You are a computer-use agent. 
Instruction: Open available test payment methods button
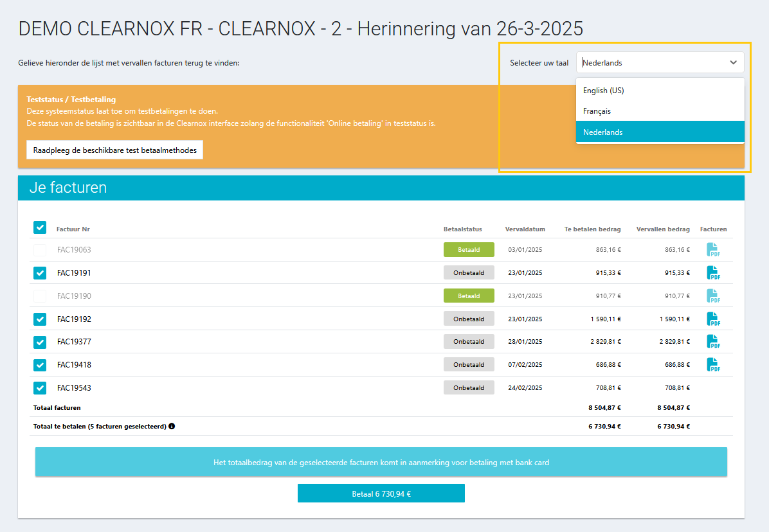pos(114,150)
